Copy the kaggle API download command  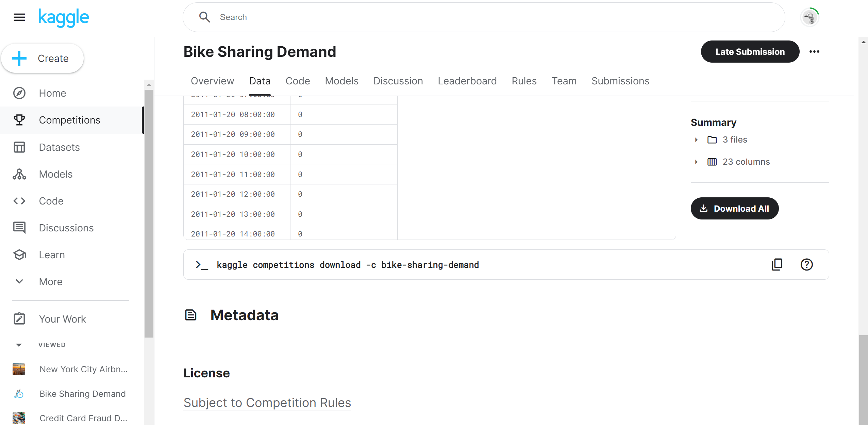(777, 264)
